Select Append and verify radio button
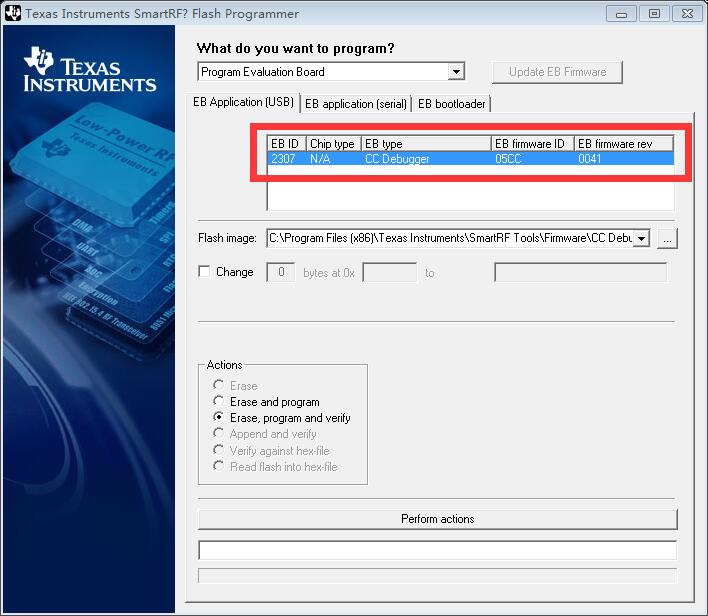The height and width of the screenshot is (616, 708). pyautogui.click(x=219, y=433)
